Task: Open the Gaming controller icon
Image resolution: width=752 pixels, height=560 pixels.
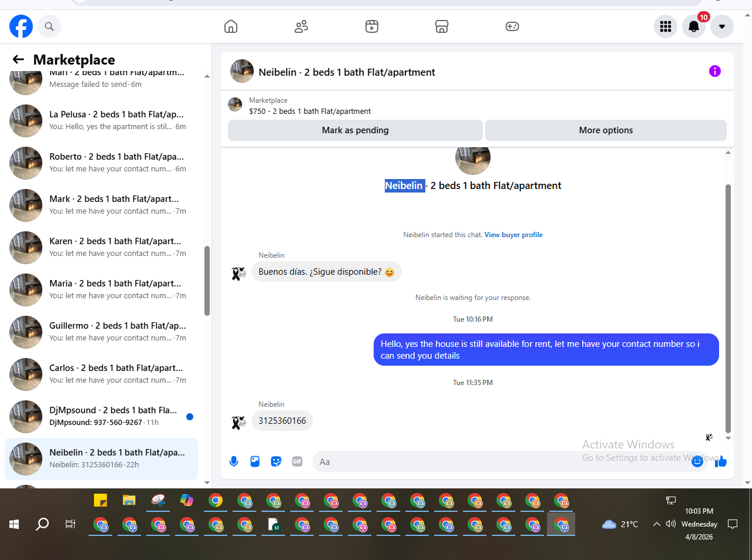Action: click(512, 26)
